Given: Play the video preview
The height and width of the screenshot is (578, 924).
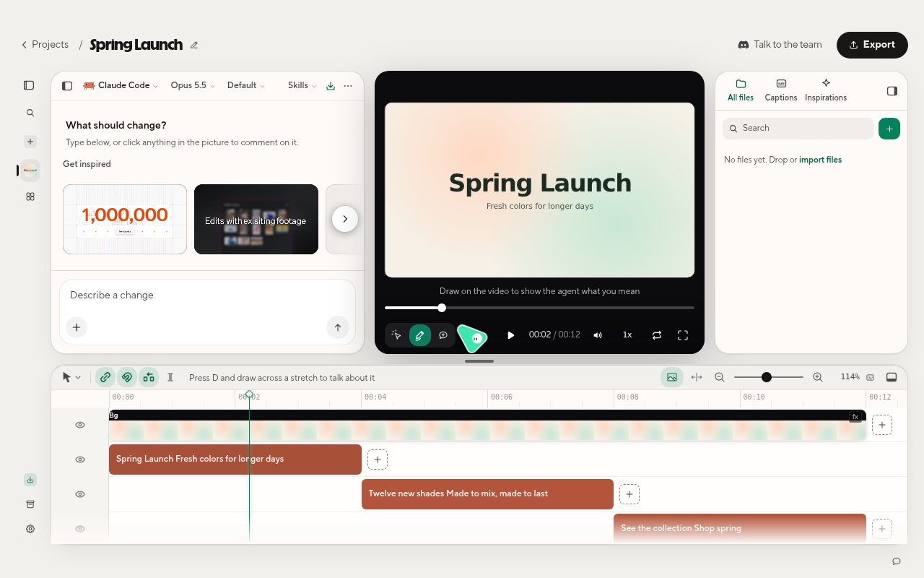Looking at the screenshot, I should [510, 335].
